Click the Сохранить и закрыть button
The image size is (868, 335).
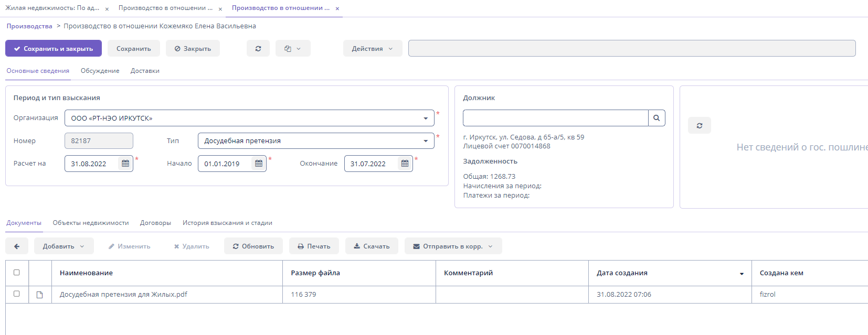point(54,49)
